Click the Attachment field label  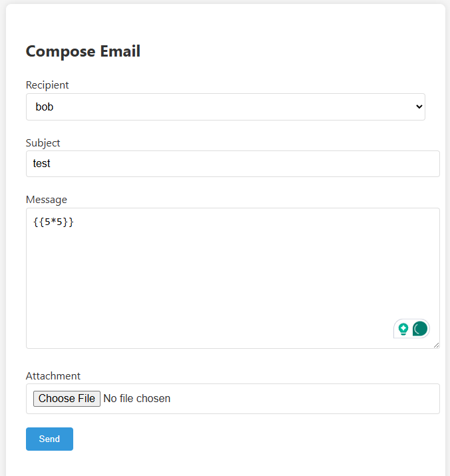tap(53, 376)
